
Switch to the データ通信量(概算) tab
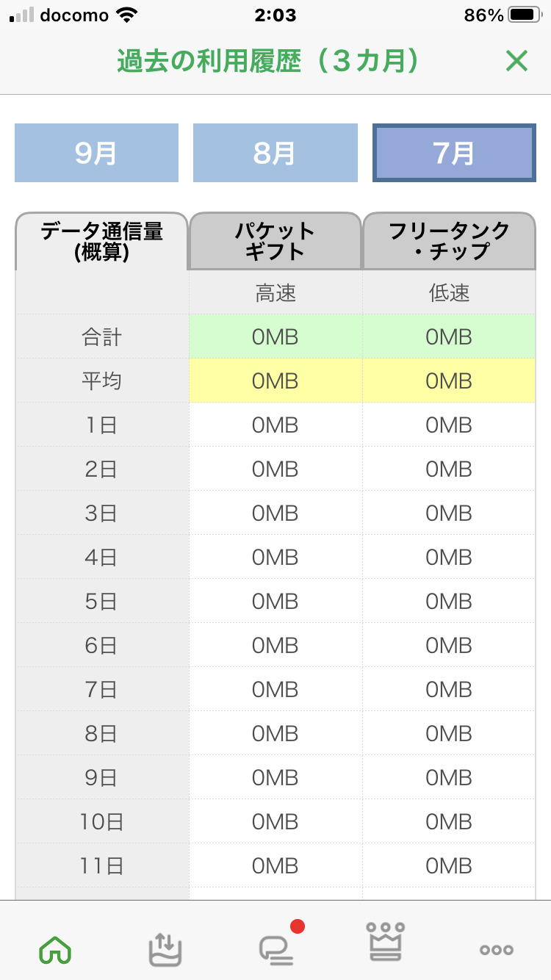(x=101, y=242)
